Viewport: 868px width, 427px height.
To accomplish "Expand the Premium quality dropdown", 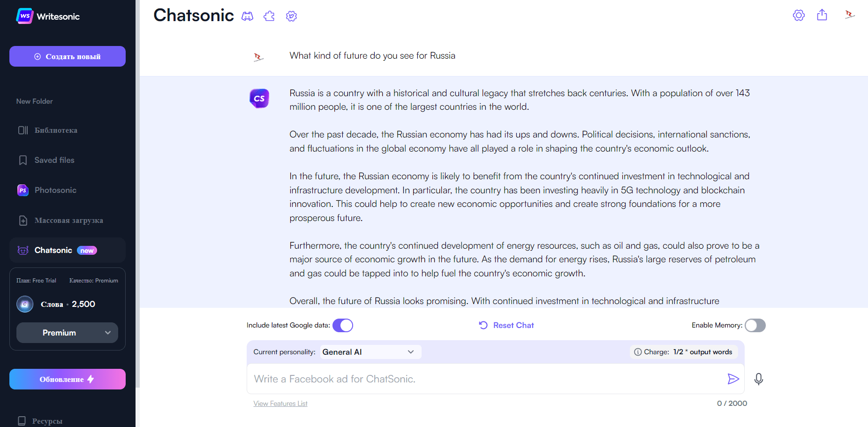I will pyautogui.click(x=67, y=333).
